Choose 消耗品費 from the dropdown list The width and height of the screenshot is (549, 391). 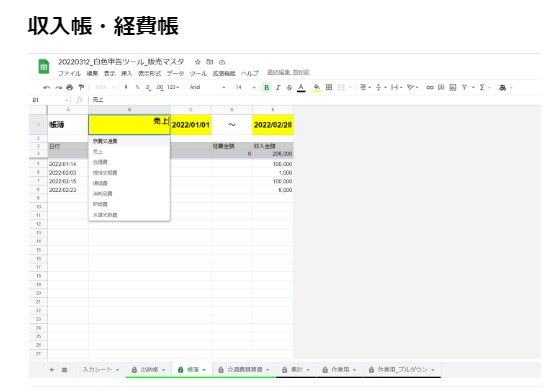click(129, 194)
